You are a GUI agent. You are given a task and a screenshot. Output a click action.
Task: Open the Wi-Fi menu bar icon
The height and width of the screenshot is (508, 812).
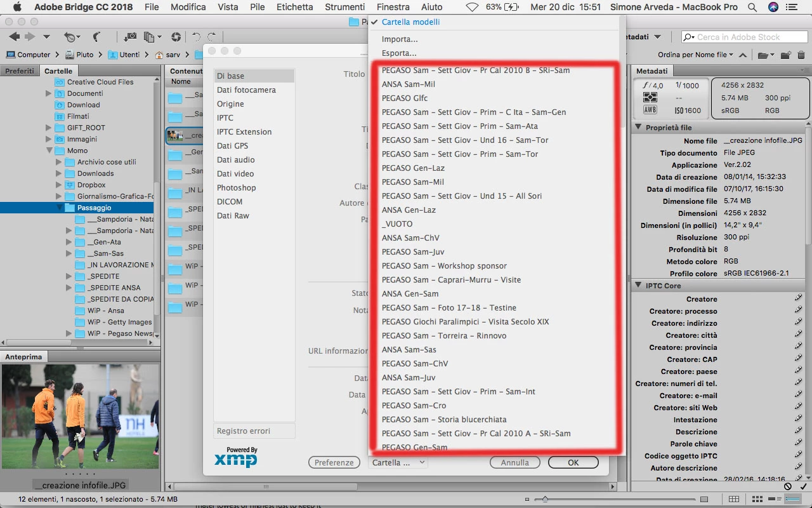click(472, 7)
